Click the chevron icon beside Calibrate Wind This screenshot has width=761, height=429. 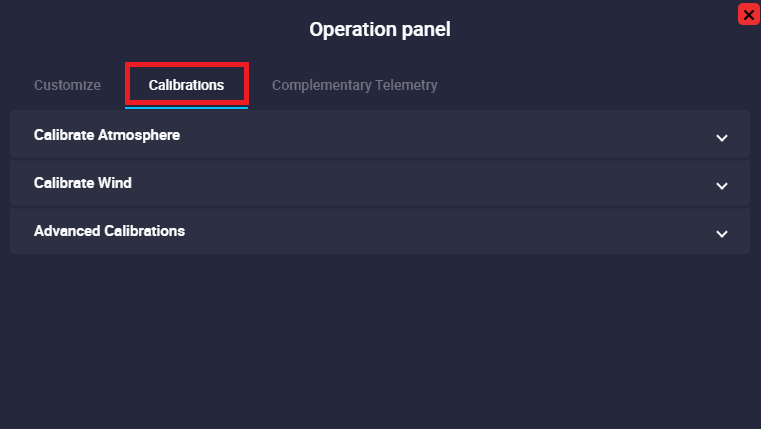point(722,185)
